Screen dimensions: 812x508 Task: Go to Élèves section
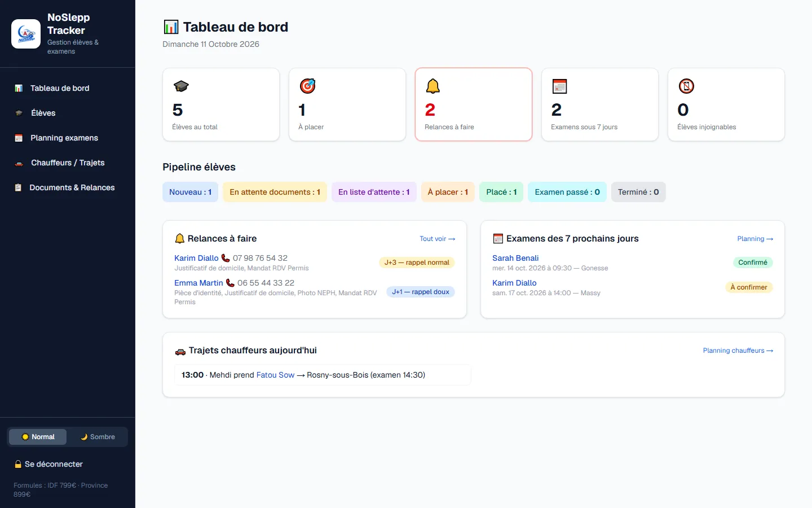point(68,113)
